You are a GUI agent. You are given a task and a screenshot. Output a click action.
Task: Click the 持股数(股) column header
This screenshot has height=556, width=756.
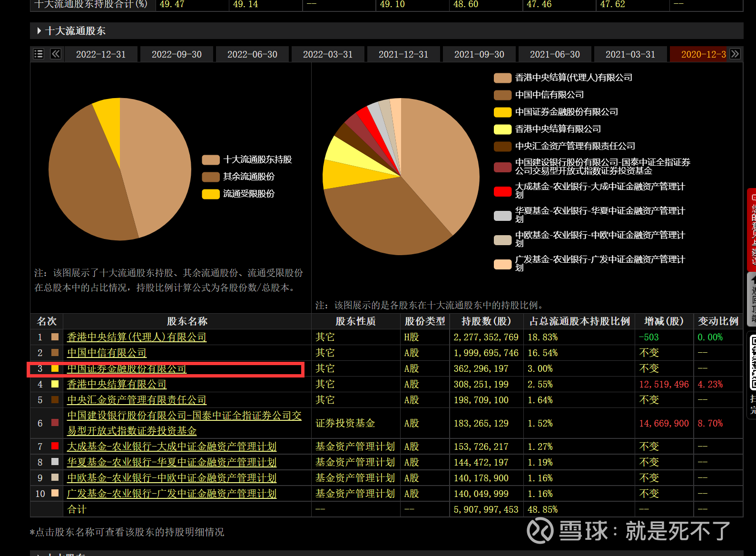coord(486,321)
